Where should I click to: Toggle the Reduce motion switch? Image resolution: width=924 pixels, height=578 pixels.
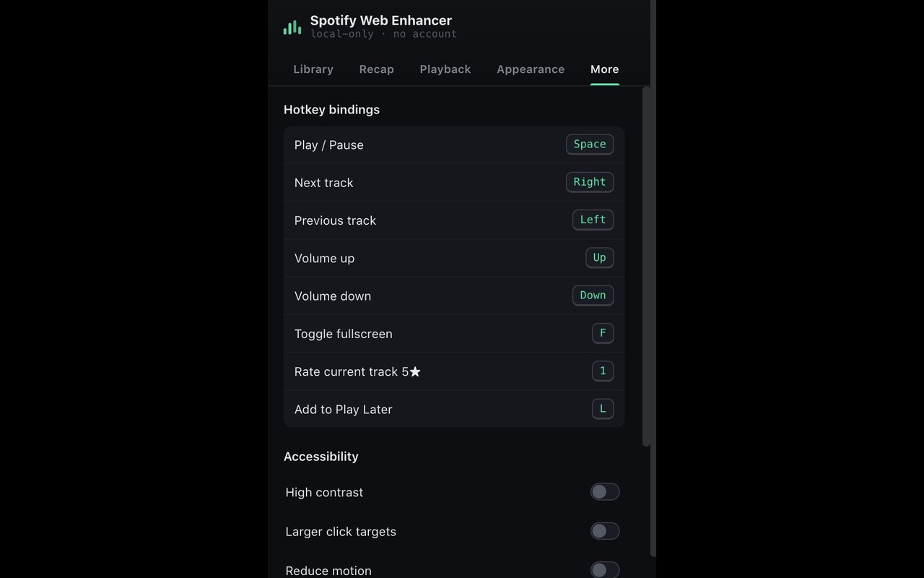pos(605,570)
